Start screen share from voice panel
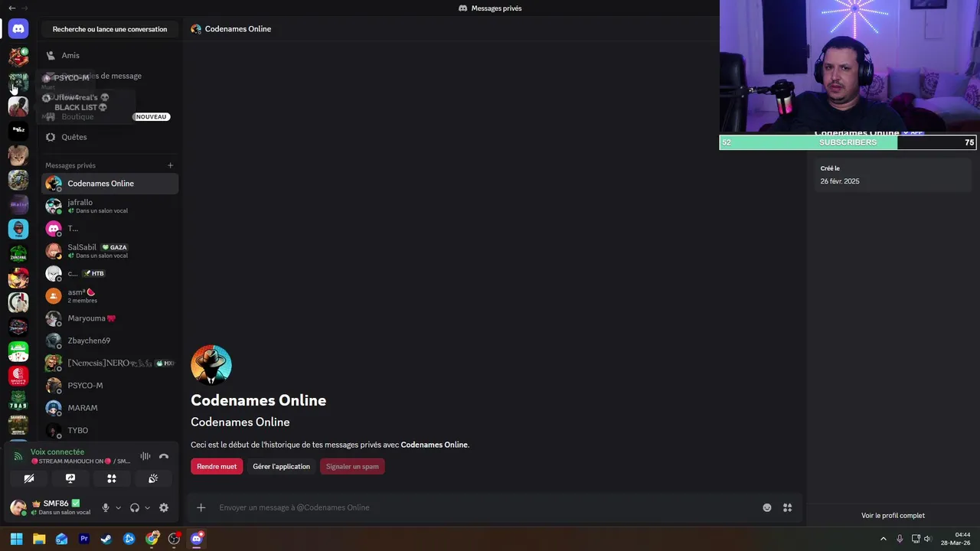Image resolution: width=980 pixels, height=551 pixels. 70,478
